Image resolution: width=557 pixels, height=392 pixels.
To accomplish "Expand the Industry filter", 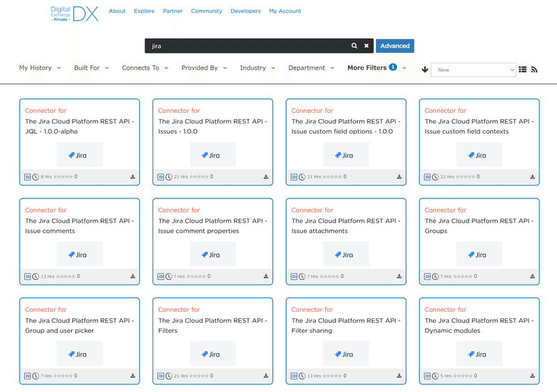I will point(258,68).
